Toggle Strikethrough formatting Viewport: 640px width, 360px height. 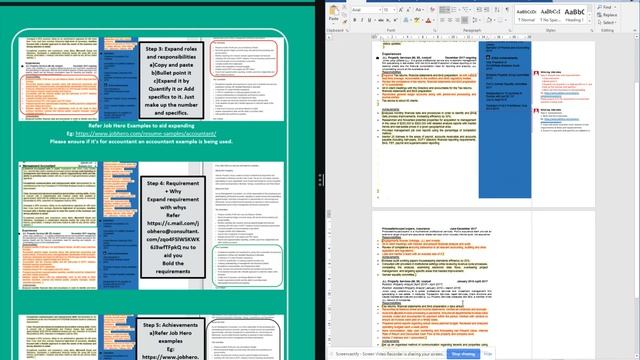(x=380, y=20)
